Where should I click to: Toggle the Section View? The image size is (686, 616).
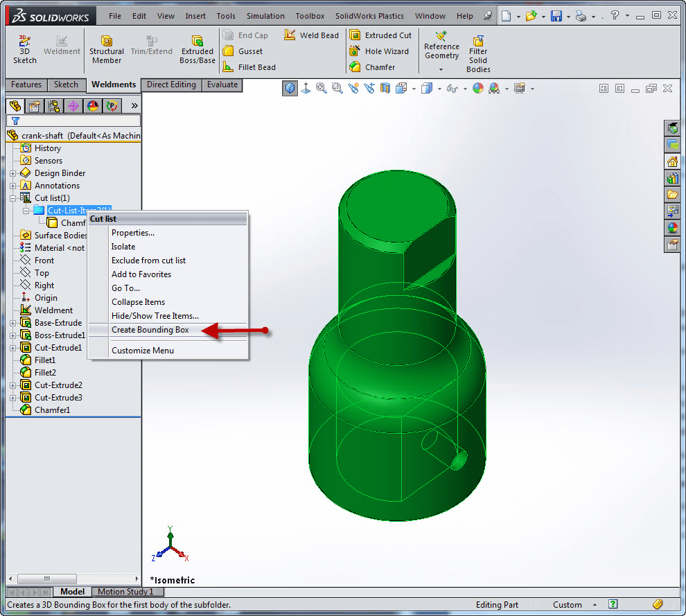click(x=385, y=89)
